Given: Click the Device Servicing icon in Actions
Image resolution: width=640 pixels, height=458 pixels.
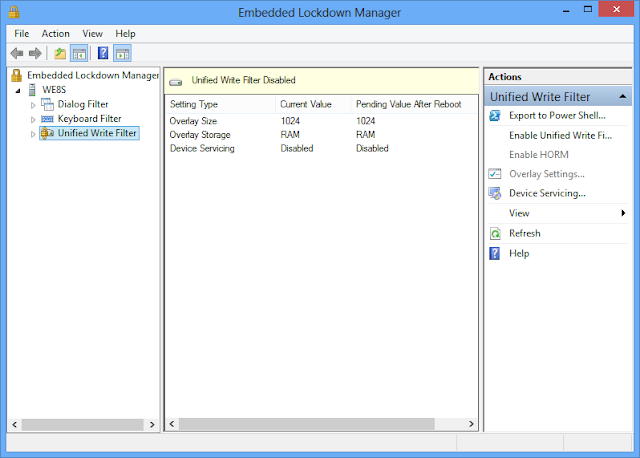Looking at the screenshot, I should point(495,193).
